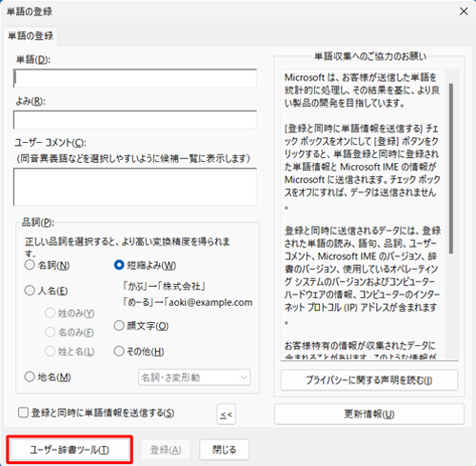Focus the よみ(R) text field
The width and height of the screenshot is (476, 466).
click(135, 120)
